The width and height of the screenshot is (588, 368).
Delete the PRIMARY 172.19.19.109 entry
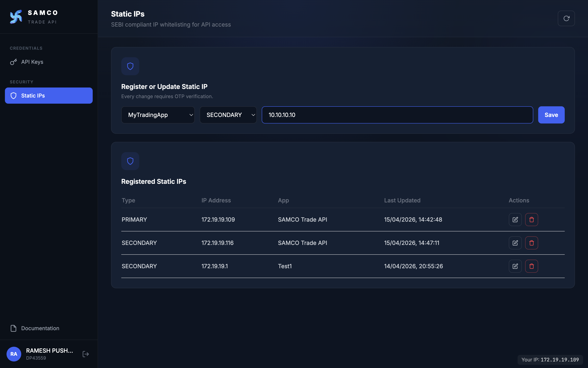tap(532, 220)
